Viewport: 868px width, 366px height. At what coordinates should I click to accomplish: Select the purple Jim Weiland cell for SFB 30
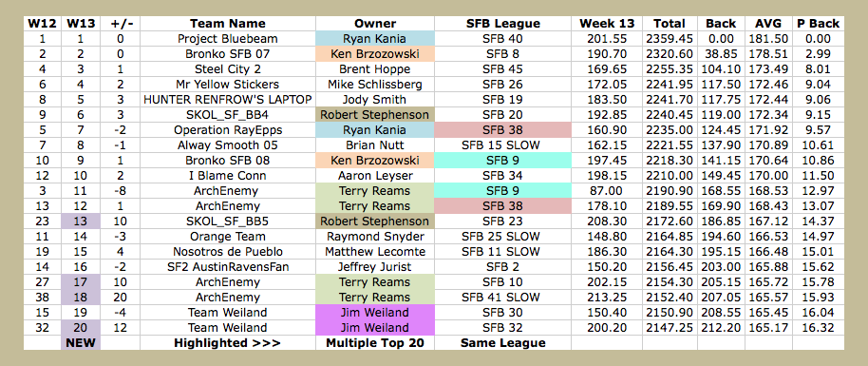point(375,312)
